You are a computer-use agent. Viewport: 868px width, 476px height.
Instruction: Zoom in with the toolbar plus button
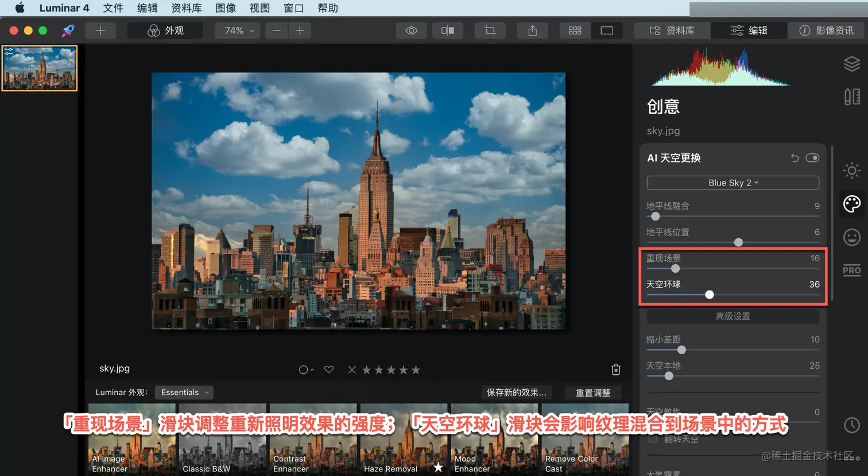(x=300, y=30)
